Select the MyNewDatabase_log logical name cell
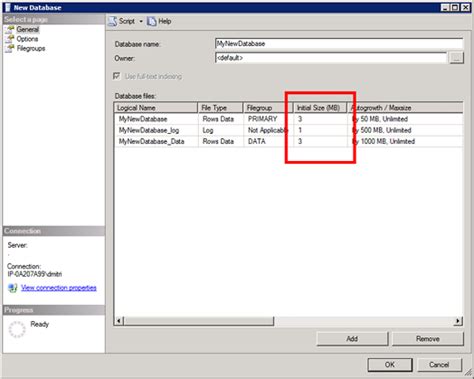Viewport: 474px width, 379px height. click(x=156, y=130)
